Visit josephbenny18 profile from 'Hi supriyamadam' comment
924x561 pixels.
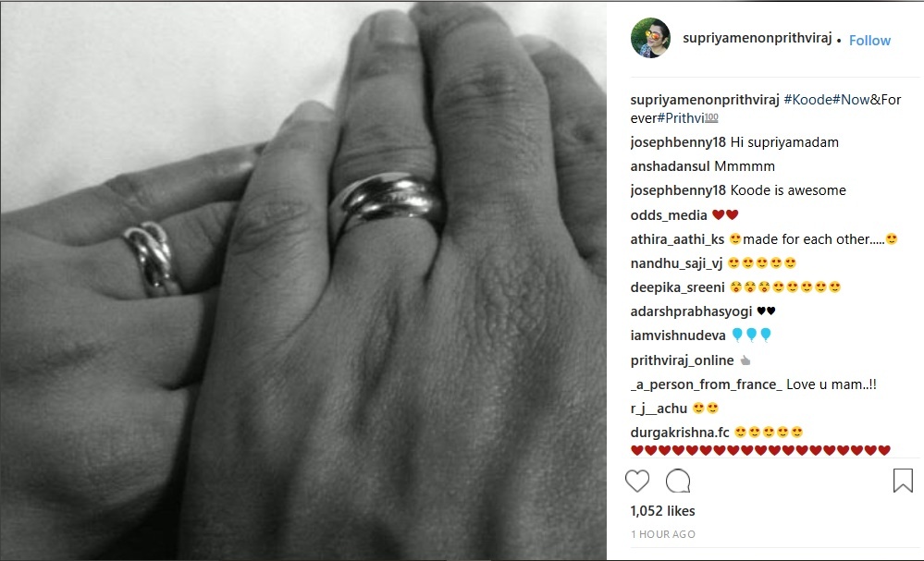678,142
